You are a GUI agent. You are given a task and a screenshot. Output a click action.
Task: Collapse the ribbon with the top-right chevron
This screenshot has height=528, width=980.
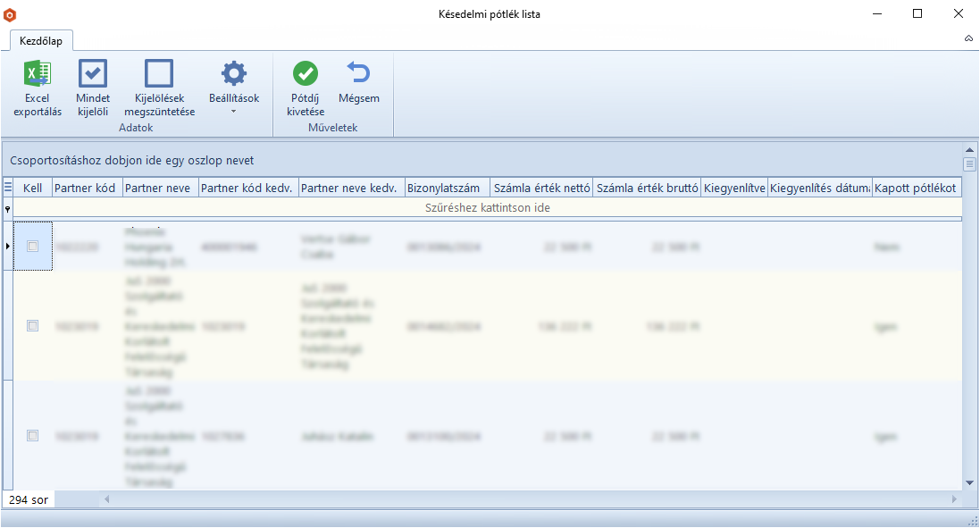point(968,39)
